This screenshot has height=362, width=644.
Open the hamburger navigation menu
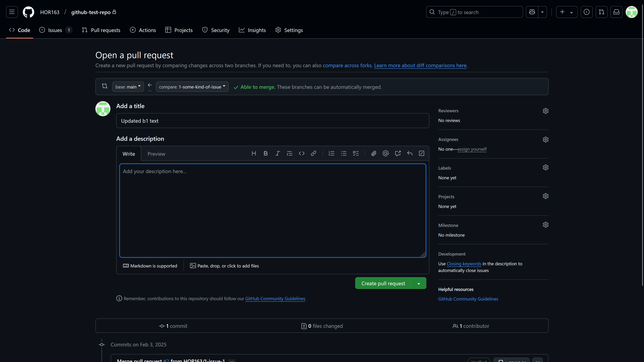12,12
